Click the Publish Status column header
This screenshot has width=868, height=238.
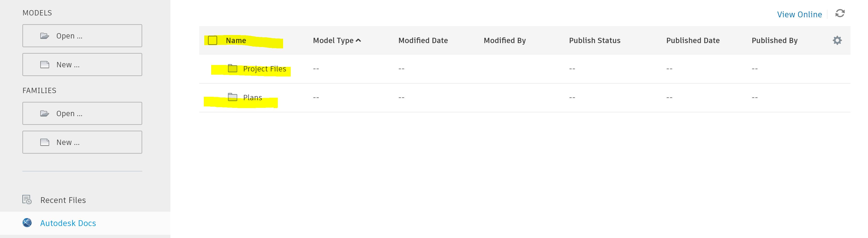594,40
